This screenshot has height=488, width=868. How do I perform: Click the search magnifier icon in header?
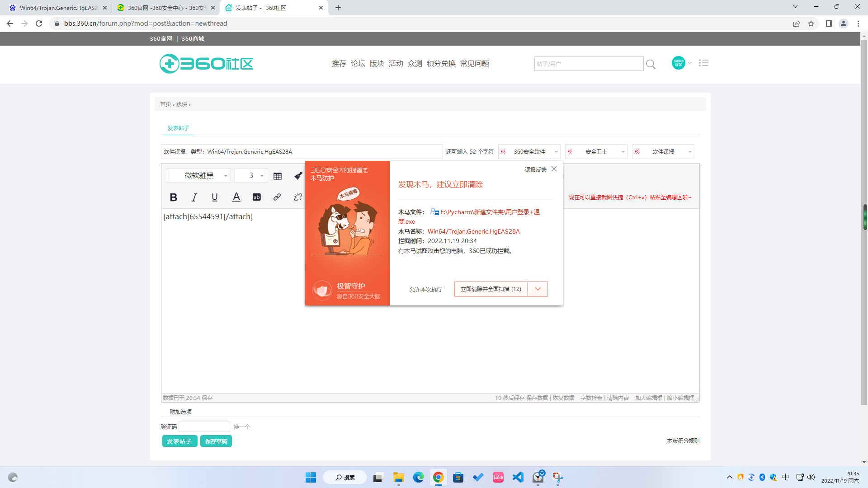click(x=651, y=64)
